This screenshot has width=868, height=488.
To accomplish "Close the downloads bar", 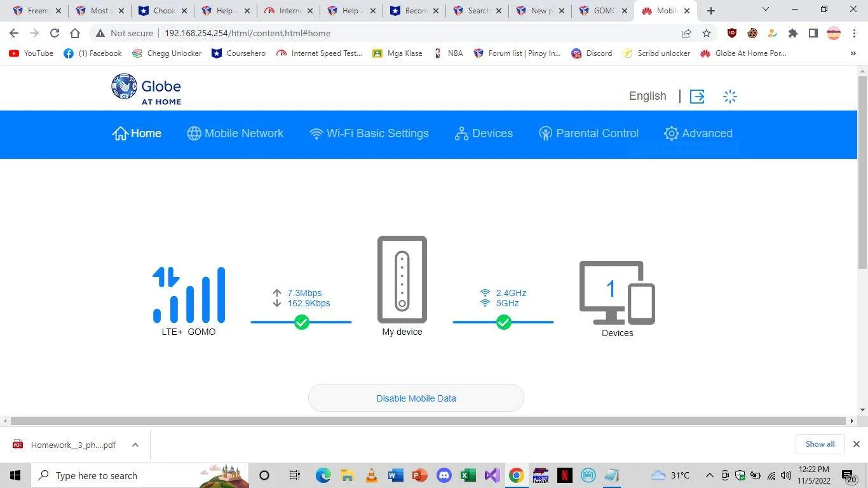I will coord(856,444).
